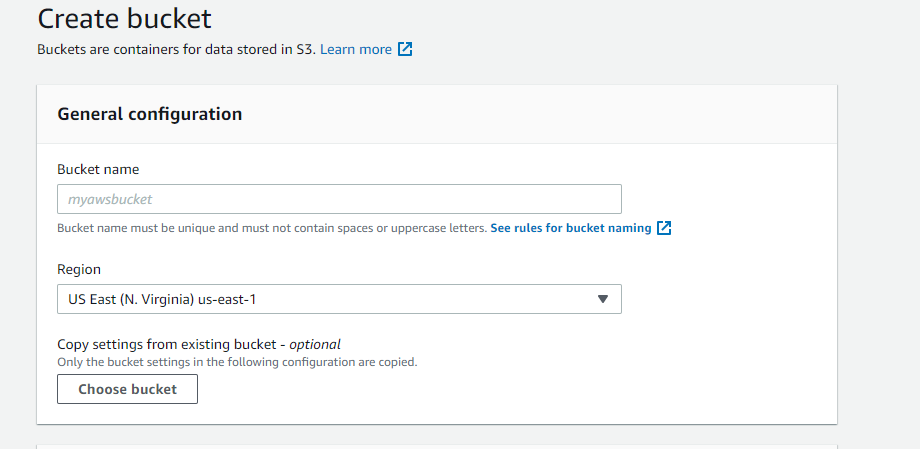920x449 pixels.
Task: Click the General configuration panel header
Action: (x=437, y=114)
